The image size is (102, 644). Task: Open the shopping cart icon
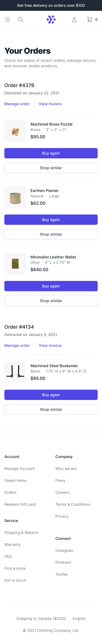(x=90, y=20)
